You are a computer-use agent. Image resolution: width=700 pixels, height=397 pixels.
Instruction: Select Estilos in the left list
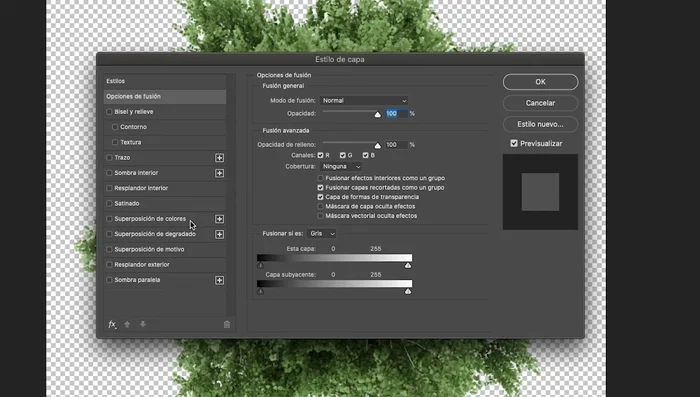[165, 81]
